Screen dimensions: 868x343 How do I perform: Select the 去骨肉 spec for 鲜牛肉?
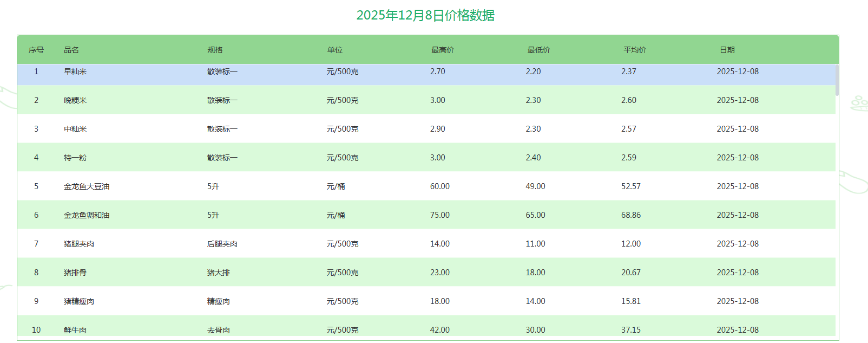click(x=219, y=330)
